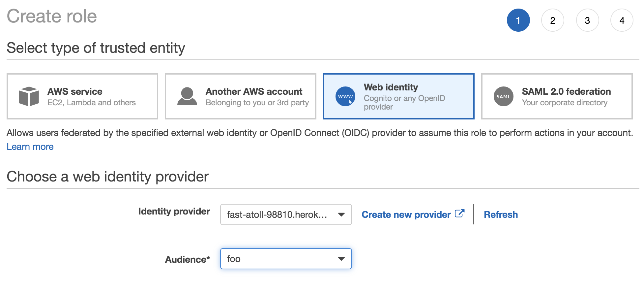Click the external link icon beside Create new provider
This screenshot has width=644, height=297.
(460, 214)
